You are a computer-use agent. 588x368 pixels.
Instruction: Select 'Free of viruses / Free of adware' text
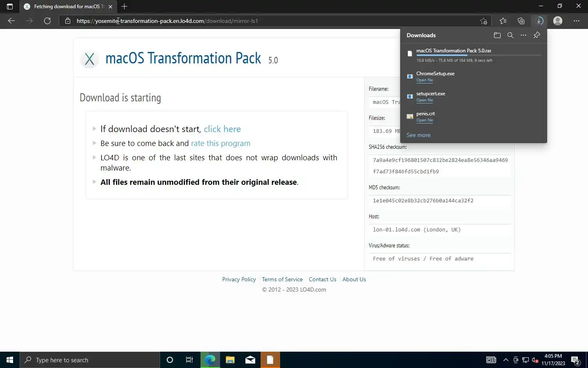click(x=423, y=259)
